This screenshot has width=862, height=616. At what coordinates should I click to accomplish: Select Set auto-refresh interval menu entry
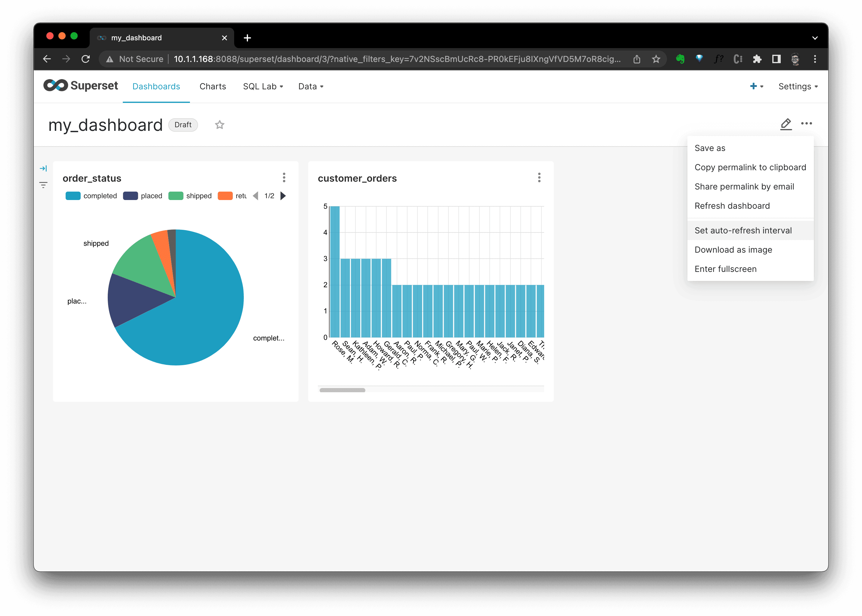point(743,231)
